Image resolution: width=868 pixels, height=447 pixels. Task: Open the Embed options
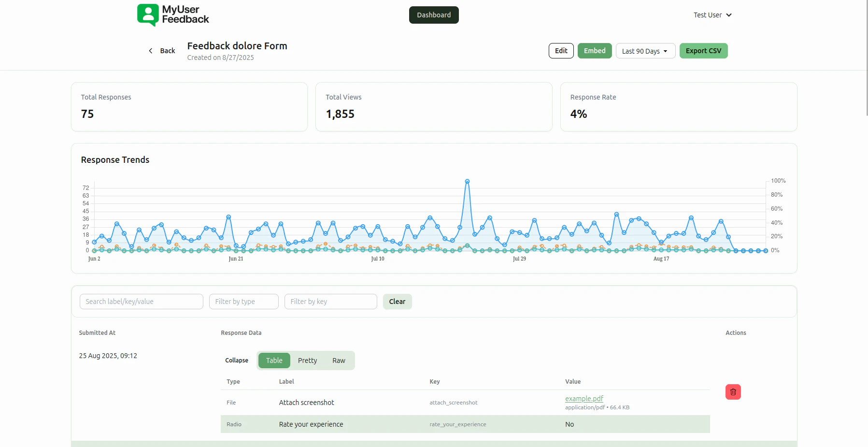click(x=594, y=50)
